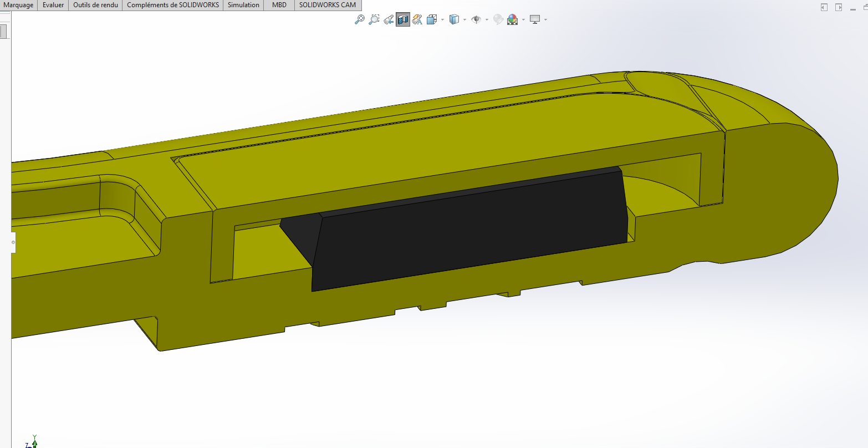Open the SOLIDWORKS CAM tab
868x448 pixels.
(x=328, y=5)
